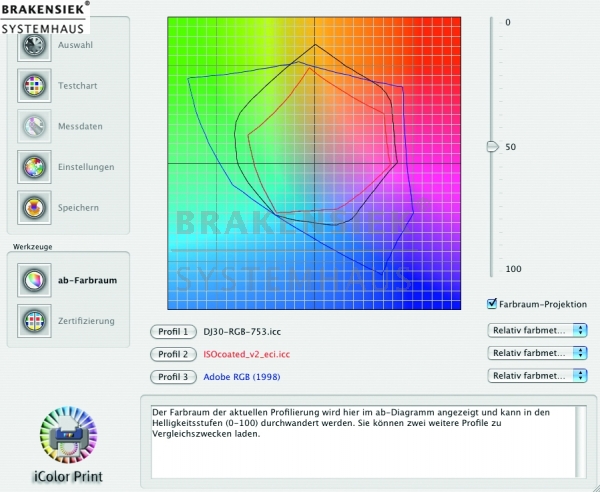
Task: Open the Auswahl step icon
Action: click(34, 45)
